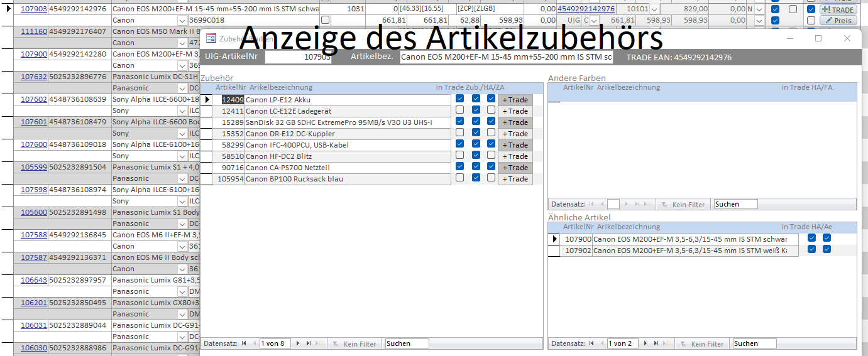The width and height of the screenshot is (868, 356).
Task: Jump to last record in Zubehör navigation bar
Action: (309, 343)
